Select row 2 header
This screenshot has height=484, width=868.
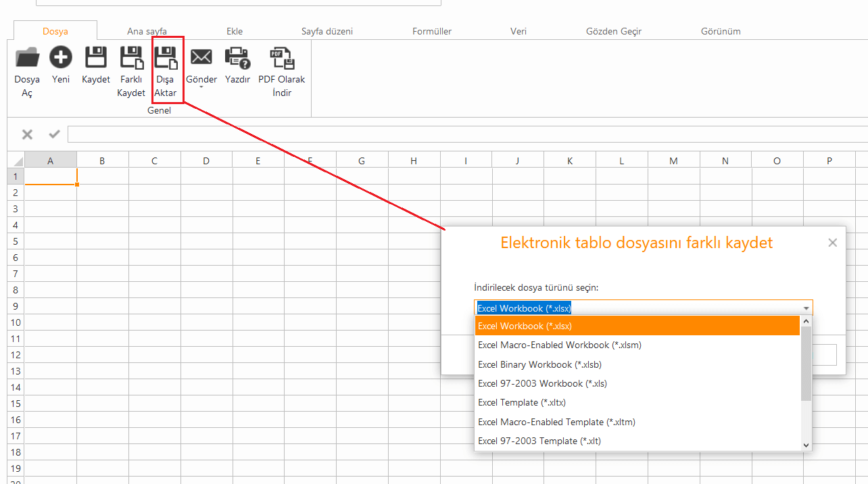pyautogui.click(x=16, y=193)
